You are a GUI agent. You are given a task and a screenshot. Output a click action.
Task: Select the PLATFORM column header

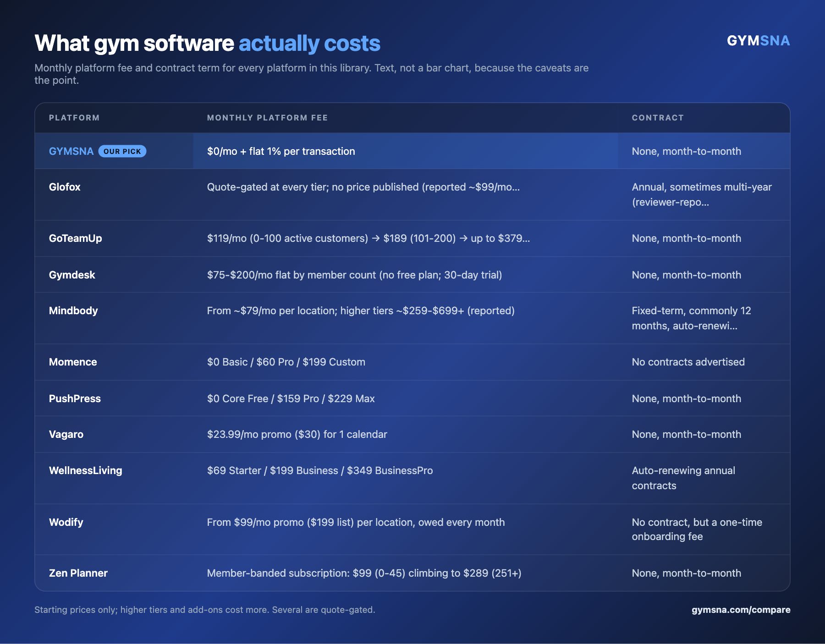coord(74,118)
